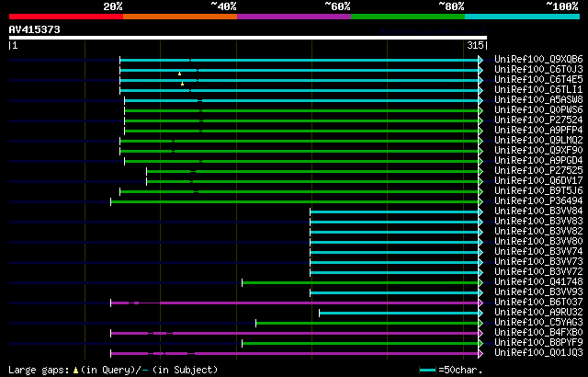Click the UniRef100_P36494 label

point(538,201)
